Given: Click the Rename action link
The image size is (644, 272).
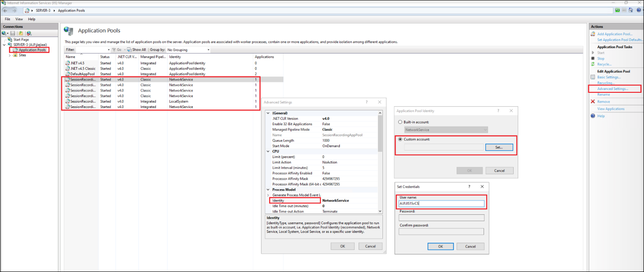Looking at the screenshot, I should 604,95.
